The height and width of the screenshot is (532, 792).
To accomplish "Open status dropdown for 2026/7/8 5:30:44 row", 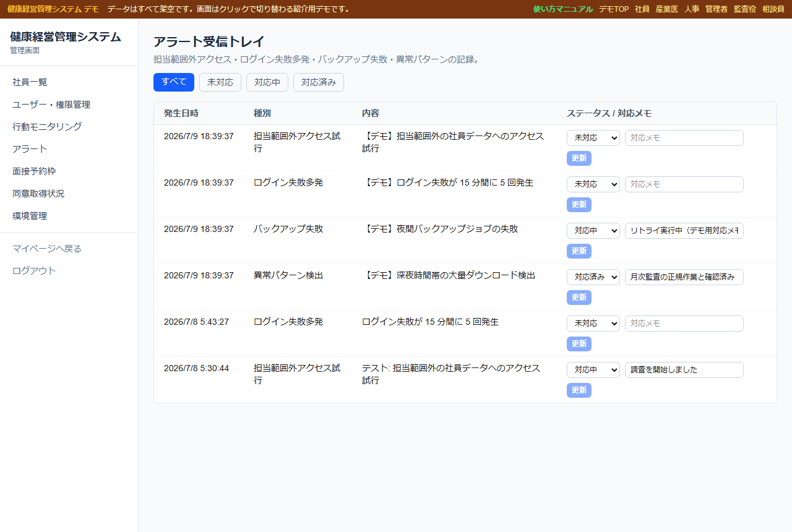I will click(593, 370).
